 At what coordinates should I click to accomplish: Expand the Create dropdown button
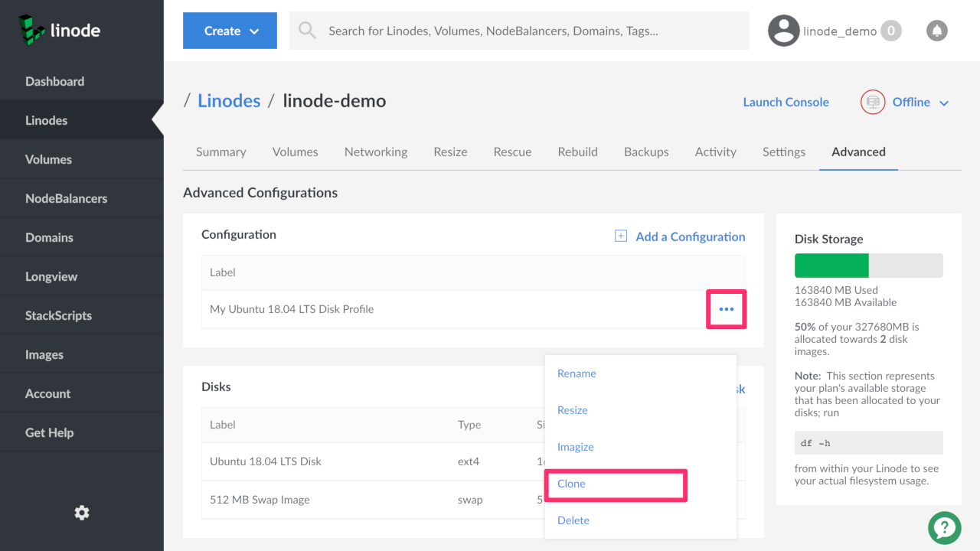click(x=230, y=31)
